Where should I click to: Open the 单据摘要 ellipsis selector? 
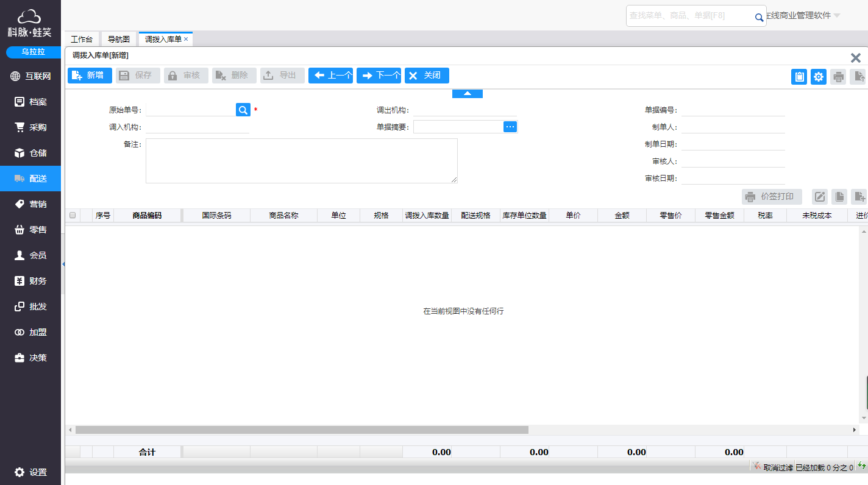[x=510, y=126]
